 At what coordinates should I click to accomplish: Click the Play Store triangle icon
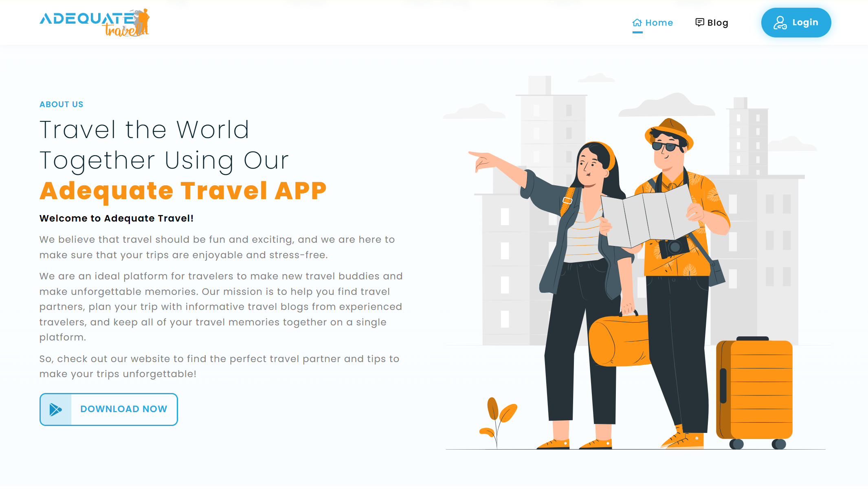[56, 409]
